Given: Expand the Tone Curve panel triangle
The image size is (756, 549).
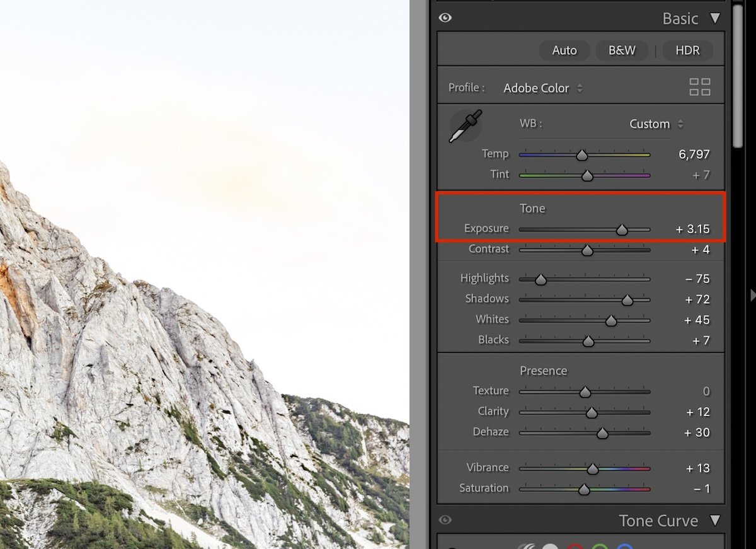Looking at the screenshot, I should [716, 521].
